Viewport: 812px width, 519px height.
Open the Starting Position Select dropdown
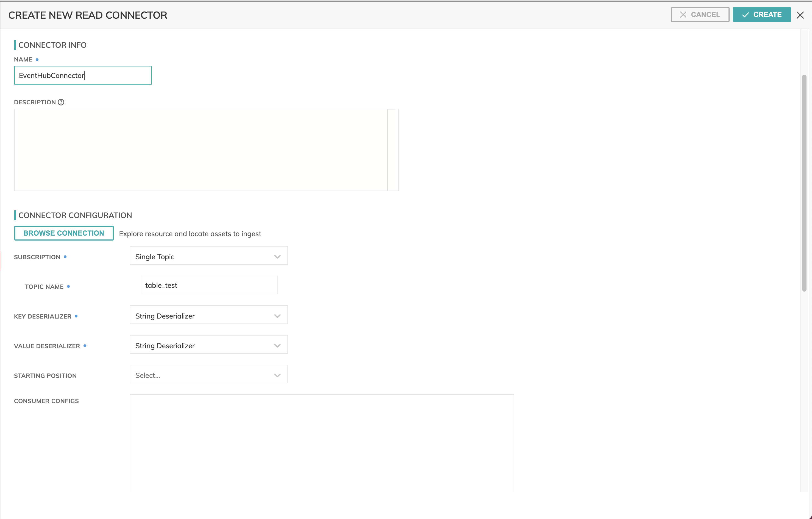[x=202, y=375]
